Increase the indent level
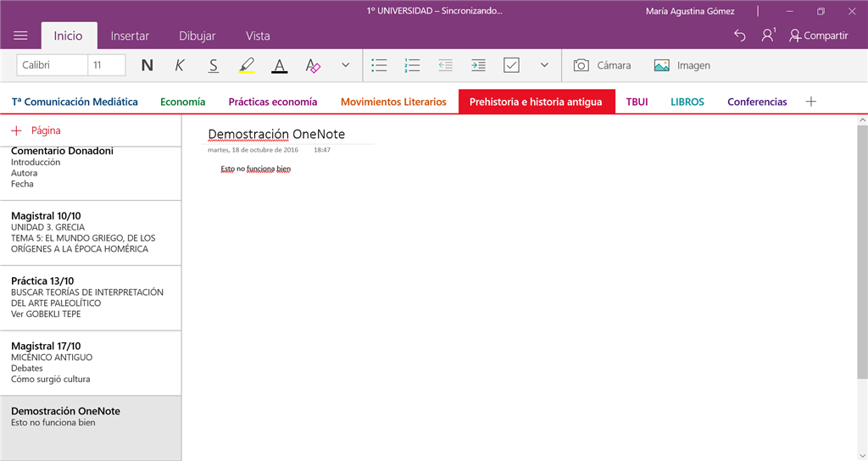This screenshot has height=461, width=868. coord(478,65)
